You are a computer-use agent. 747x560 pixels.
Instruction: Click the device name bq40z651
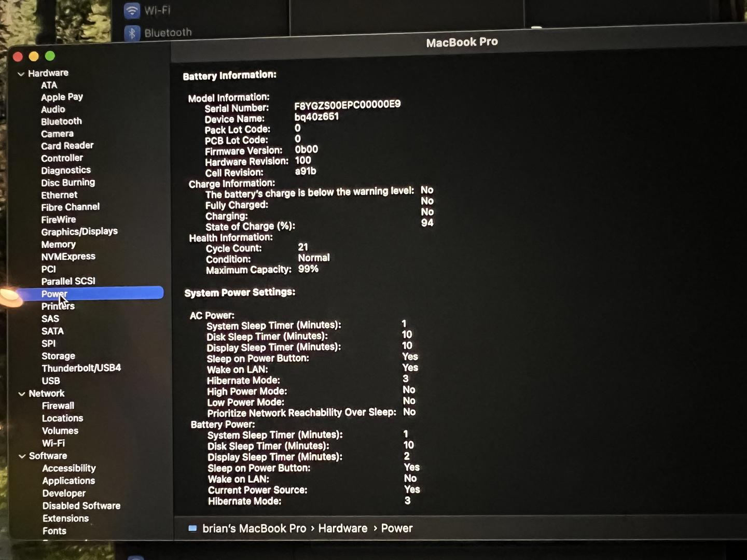pyautogui.click(x=316, y=117)
